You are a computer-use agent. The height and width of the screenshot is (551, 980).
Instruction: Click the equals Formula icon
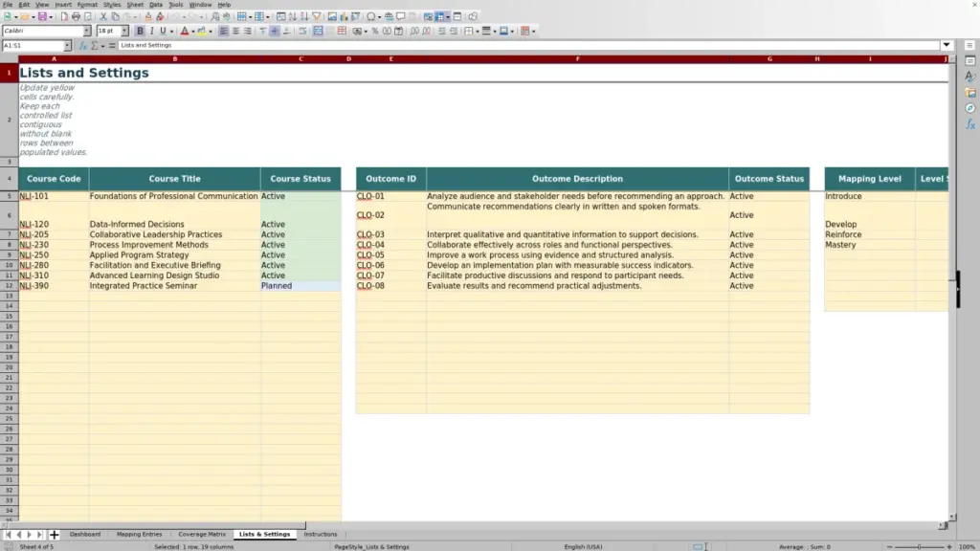click(112, 46)
